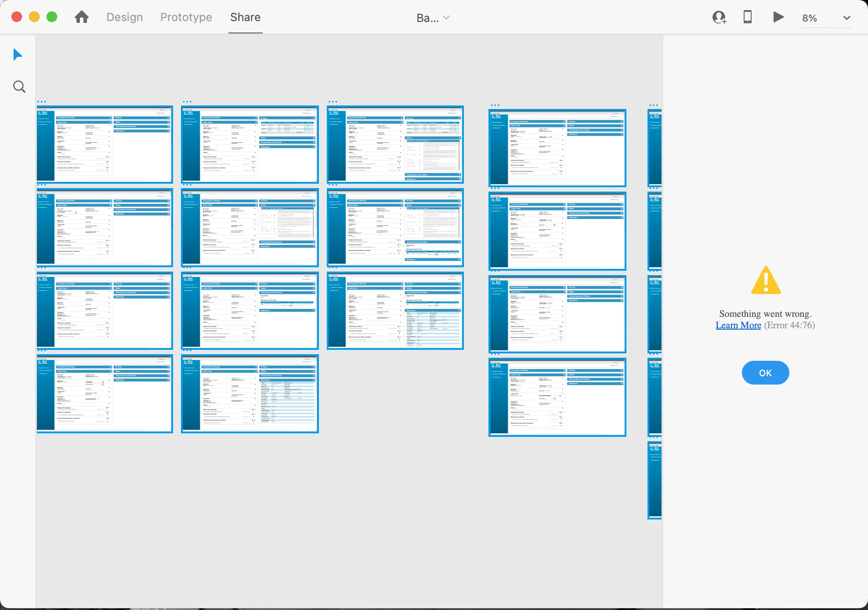
Task: Select third-row artboard in the third column
Action: [x=395, y=310]
